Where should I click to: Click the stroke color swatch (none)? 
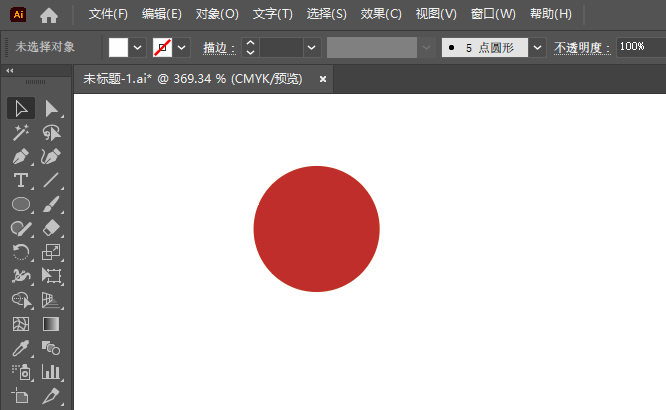click(162, 47)
